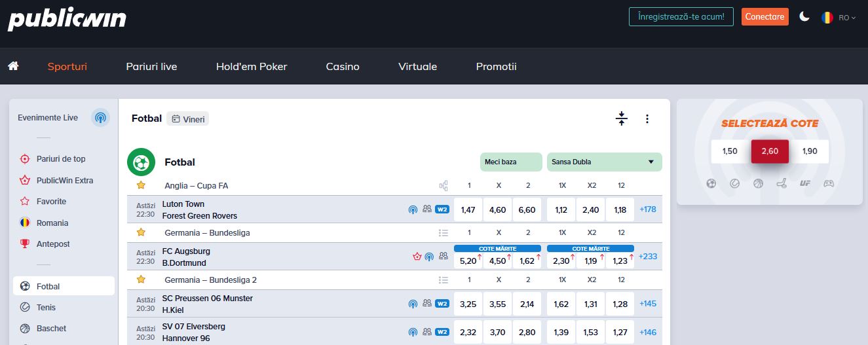Toggle favorite star for Anglia – Cupa FA
Screen dimensions: 868x345
pyautogui.click(x=141, y=185)
